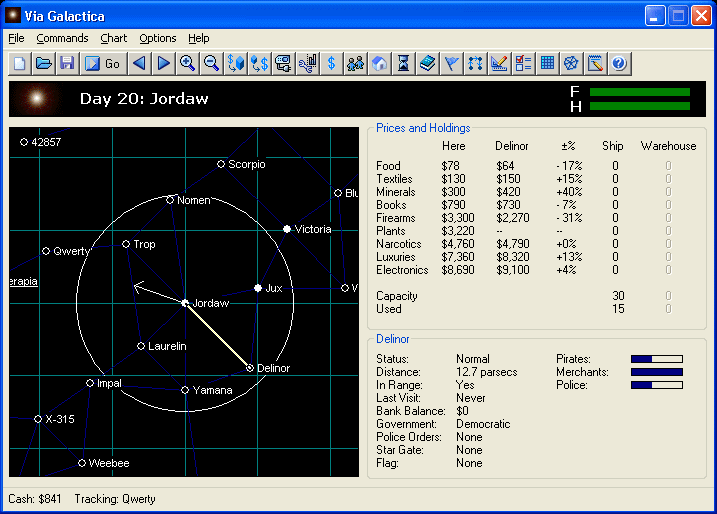Open the Options menu
This screenshot has height=514, width=717.
pyautogui.click(x=158, y=38)
